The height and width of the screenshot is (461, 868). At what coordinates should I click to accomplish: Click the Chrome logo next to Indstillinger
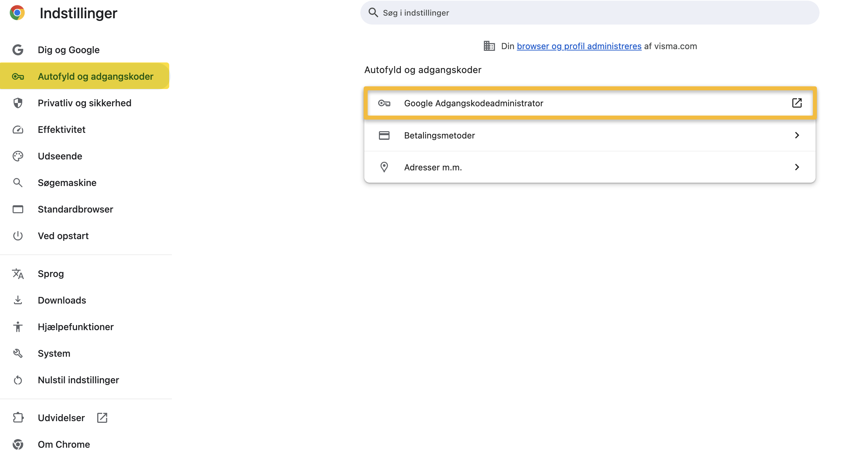coord(18,13)
